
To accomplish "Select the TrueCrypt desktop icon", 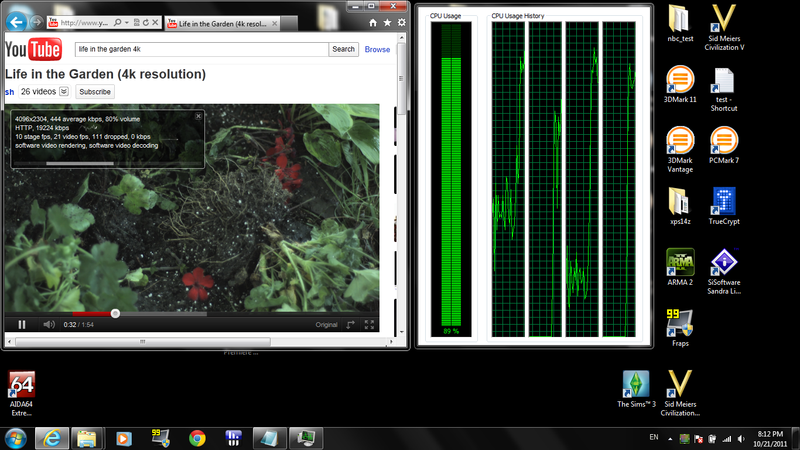I will point(724,206).
